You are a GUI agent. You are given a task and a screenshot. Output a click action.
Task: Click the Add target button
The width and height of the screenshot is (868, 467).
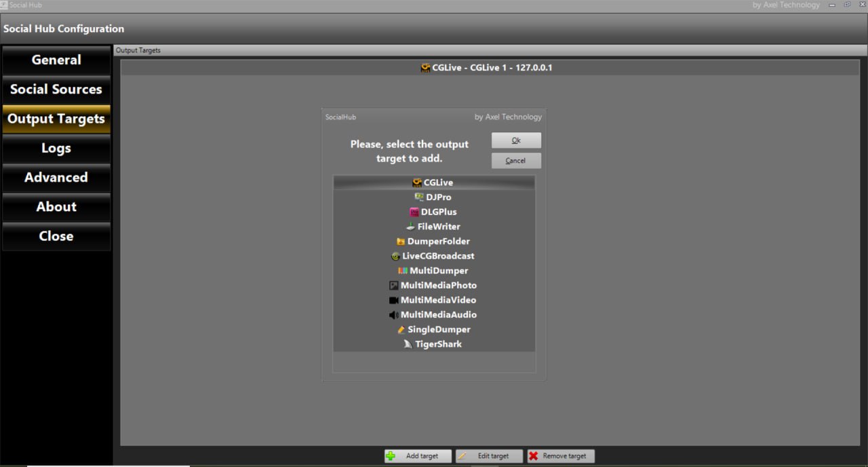(418, 456)
